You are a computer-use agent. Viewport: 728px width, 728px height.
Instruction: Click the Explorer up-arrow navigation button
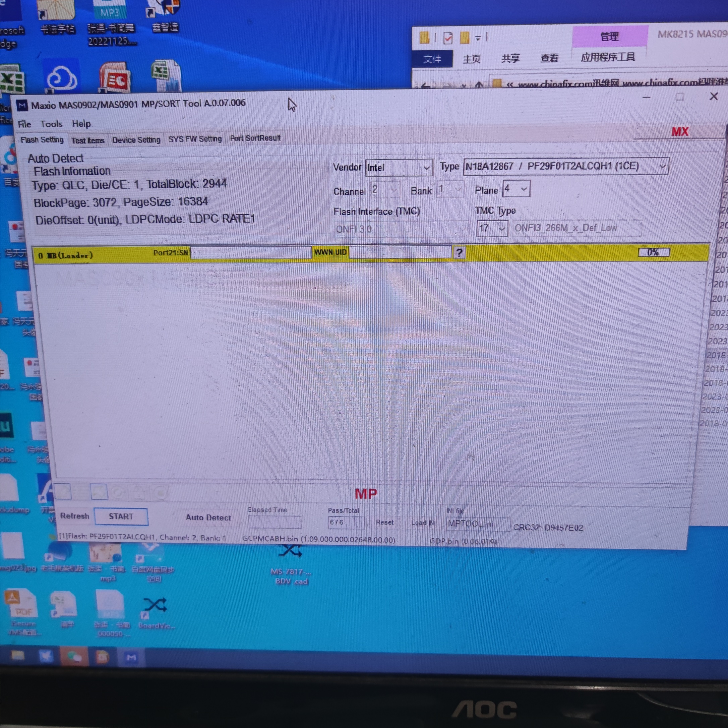click(479, 84)
